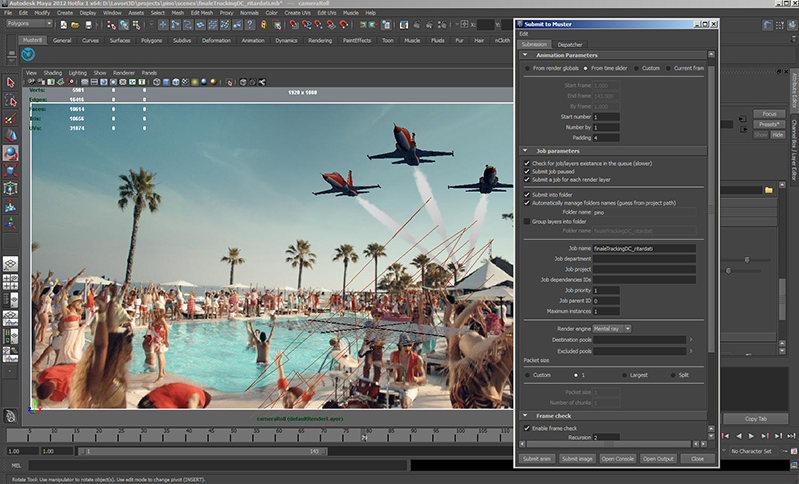Enable 'Group layers into folder' checkbox
The height and width of the screenshot is (484, 799).
click(527, 222)
